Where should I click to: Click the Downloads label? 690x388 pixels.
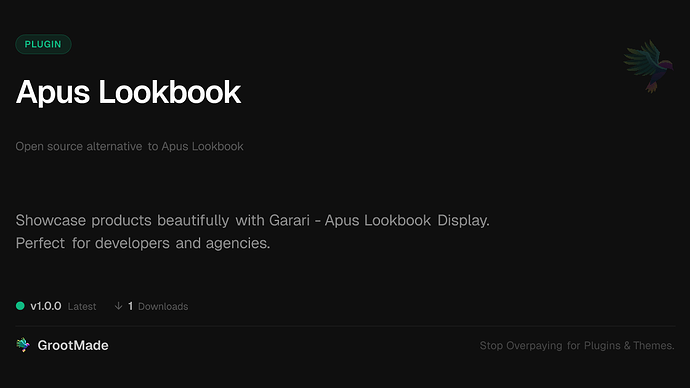click(163, 307)
